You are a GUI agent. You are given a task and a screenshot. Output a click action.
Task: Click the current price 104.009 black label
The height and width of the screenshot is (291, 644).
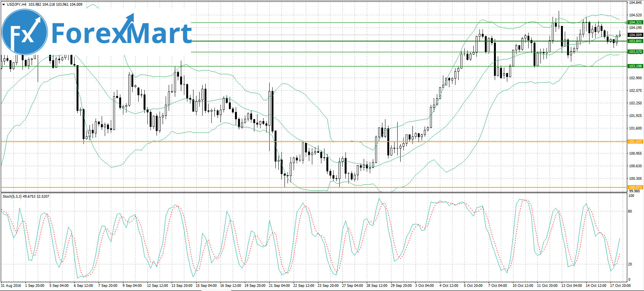click(635, 35)
